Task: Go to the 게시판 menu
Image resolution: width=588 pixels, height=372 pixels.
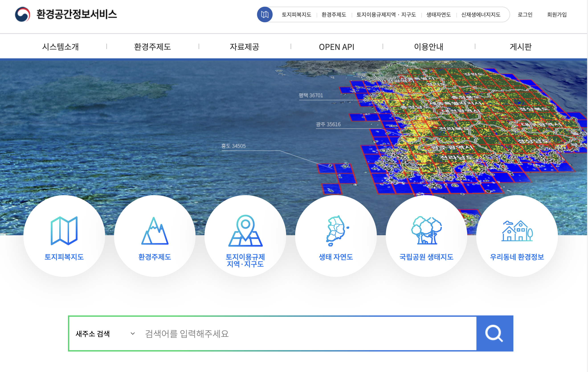Action: click(x=520, y=47)
